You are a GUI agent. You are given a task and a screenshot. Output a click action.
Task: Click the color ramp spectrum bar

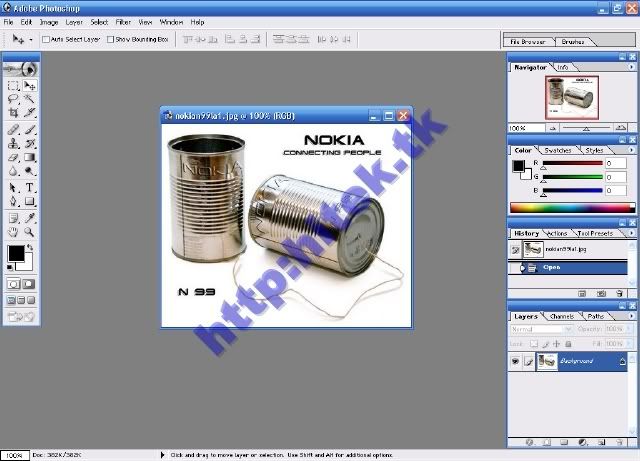(572, 207)
